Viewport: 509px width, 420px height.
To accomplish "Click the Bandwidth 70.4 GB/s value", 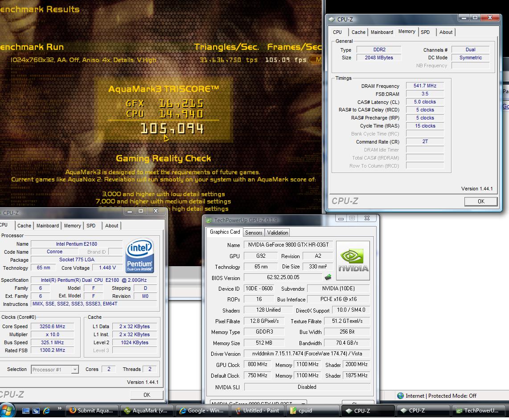I will (347, 343).
